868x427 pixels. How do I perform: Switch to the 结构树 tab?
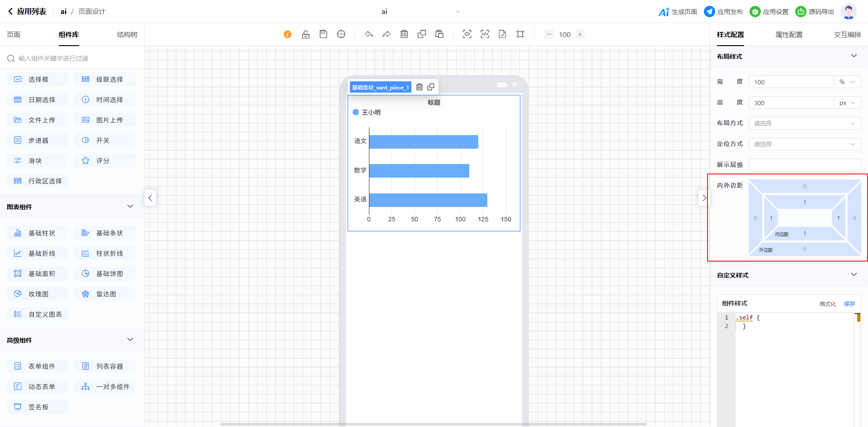[x=127, y=35]
